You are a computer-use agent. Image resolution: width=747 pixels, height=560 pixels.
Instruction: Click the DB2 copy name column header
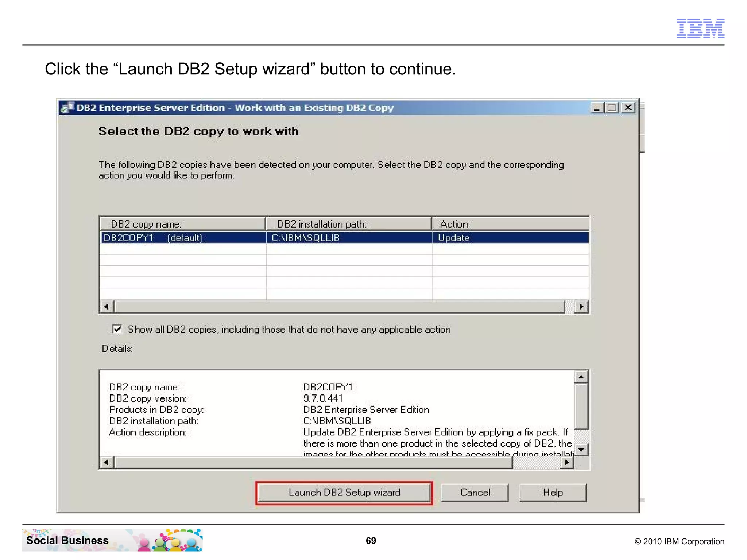click(x=183, y=224)
